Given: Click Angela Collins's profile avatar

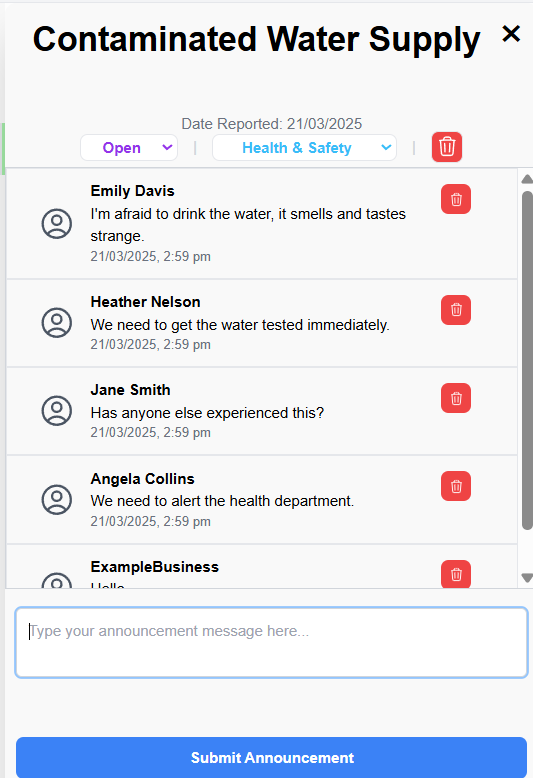Looking at the screenshot, I should 57,499.
